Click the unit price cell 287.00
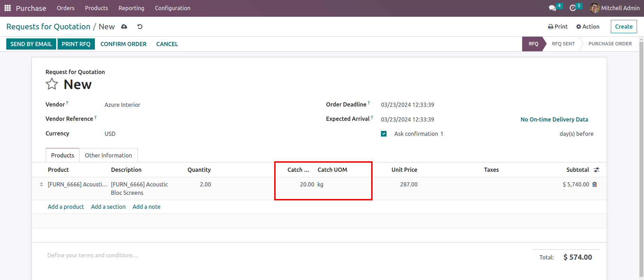 [x=409, y=184]
